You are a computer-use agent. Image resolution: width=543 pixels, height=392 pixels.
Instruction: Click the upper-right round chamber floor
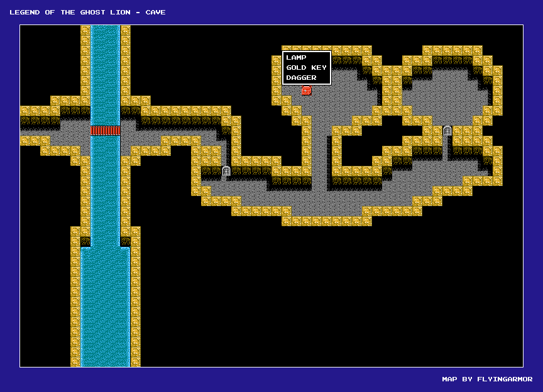446,94
